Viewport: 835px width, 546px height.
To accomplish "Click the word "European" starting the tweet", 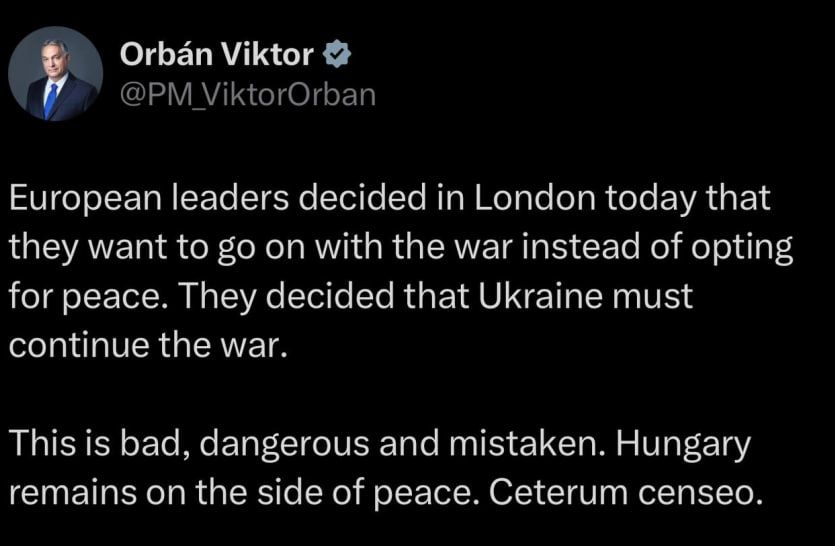I will tap(85, 200).
